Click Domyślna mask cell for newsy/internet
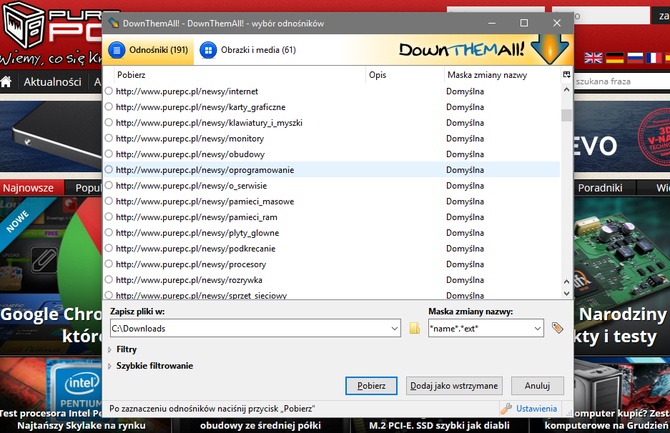670x433 pixels. tap(465, 91)
